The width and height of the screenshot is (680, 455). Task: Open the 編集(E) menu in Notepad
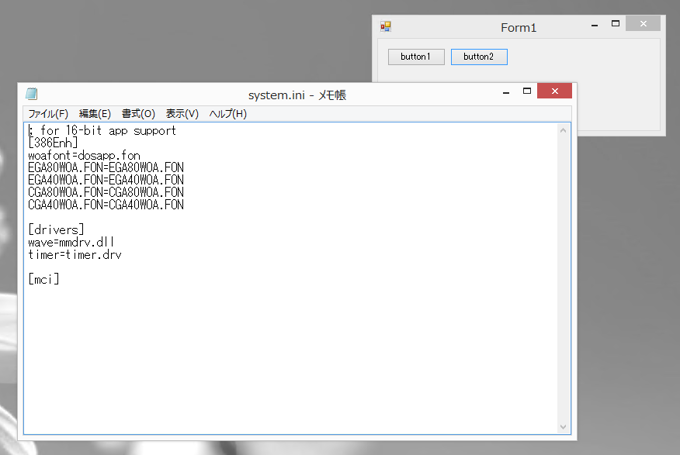(x=95, y=114)
